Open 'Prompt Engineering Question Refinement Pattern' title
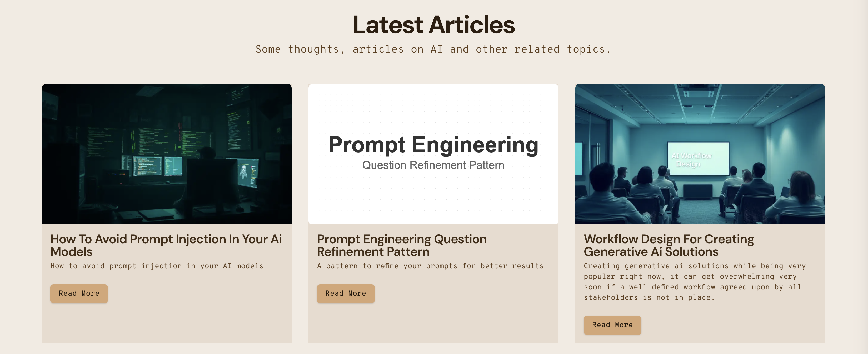This screenshot has width=868, height=354. 402,245
